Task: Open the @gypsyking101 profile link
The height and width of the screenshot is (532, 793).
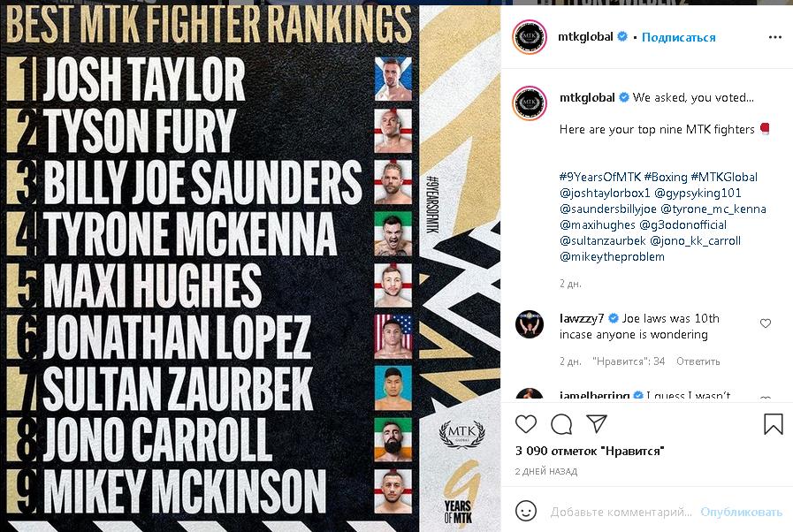Action: (698, 193)
